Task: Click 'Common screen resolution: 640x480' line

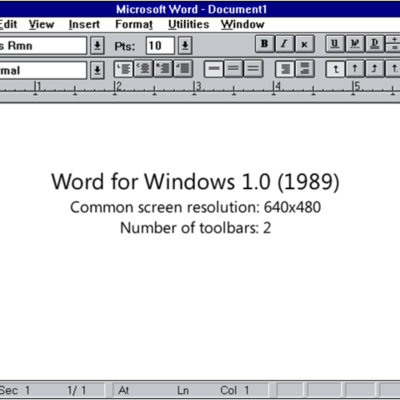Action: click(x=195, y=207)
